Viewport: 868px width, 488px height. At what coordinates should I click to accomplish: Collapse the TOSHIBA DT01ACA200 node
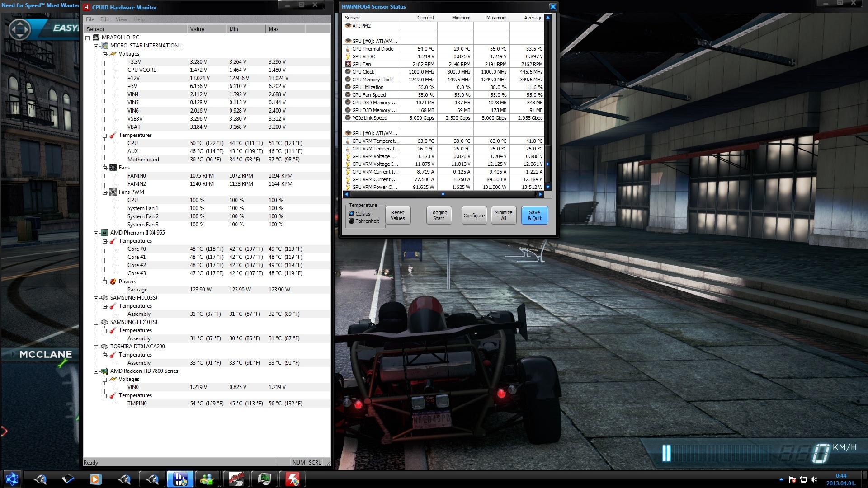(x=96, y=347)
